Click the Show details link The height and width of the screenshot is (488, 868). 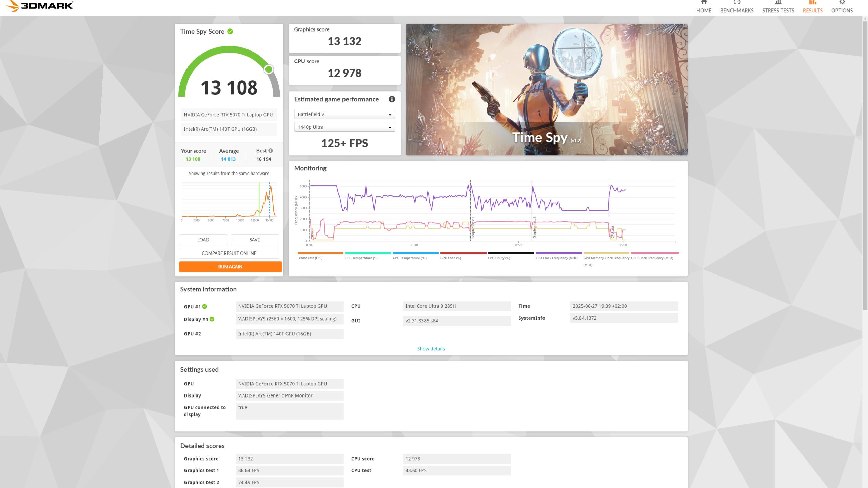point(431,349)
